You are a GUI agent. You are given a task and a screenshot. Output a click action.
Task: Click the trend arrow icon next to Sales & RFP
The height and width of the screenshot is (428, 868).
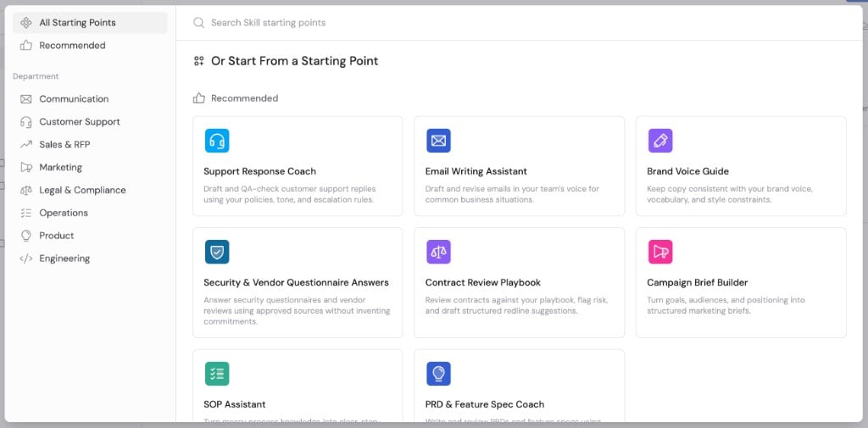[25, 145]
